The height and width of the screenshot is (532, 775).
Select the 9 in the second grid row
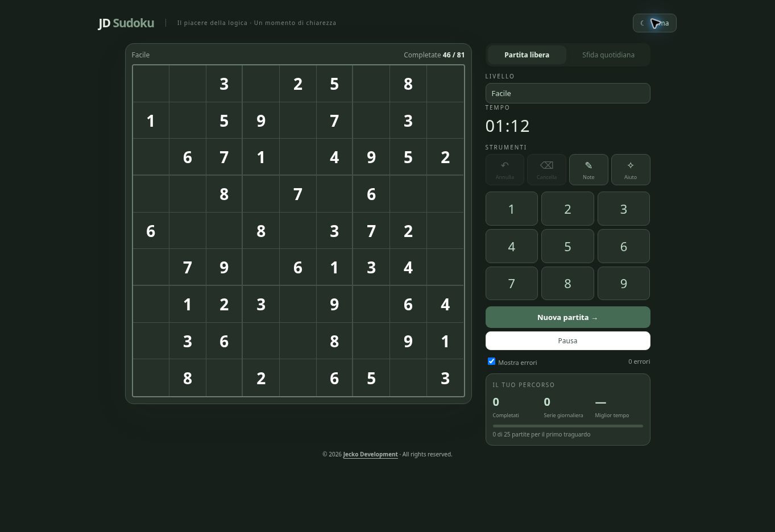(261, 120)
